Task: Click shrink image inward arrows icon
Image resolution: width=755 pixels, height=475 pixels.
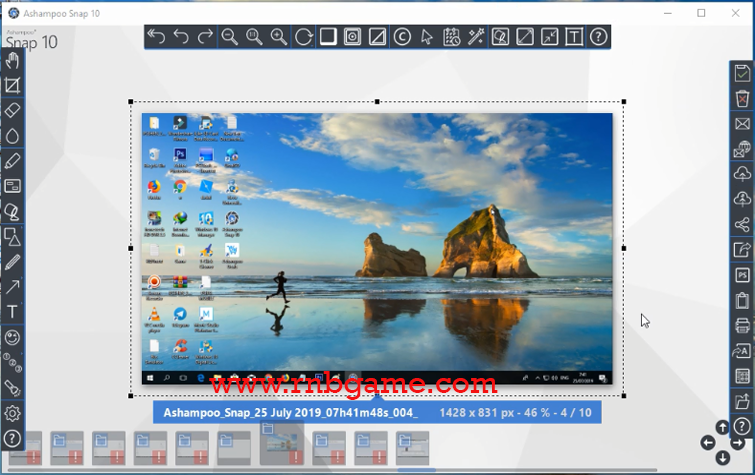Action: pyautogui.click(x=549, y=37)
